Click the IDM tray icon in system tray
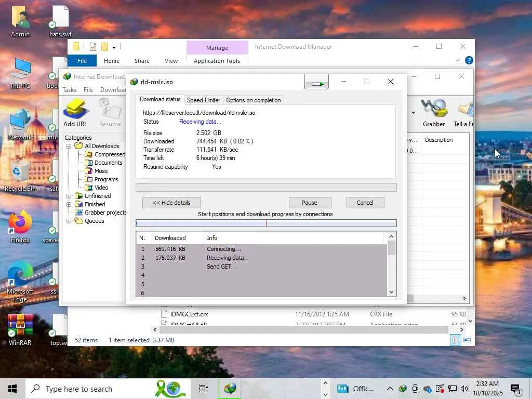Screen dimensions: 532x399 (x=403, y=389)
